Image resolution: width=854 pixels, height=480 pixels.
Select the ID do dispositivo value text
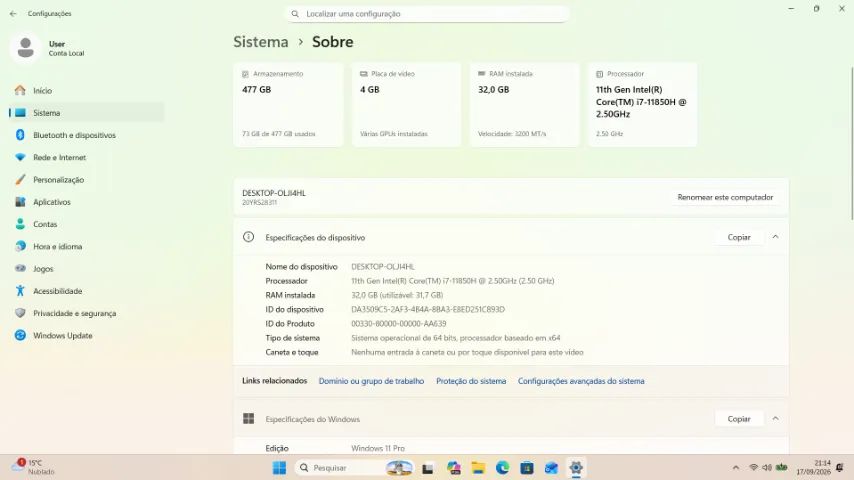point(428,309)
